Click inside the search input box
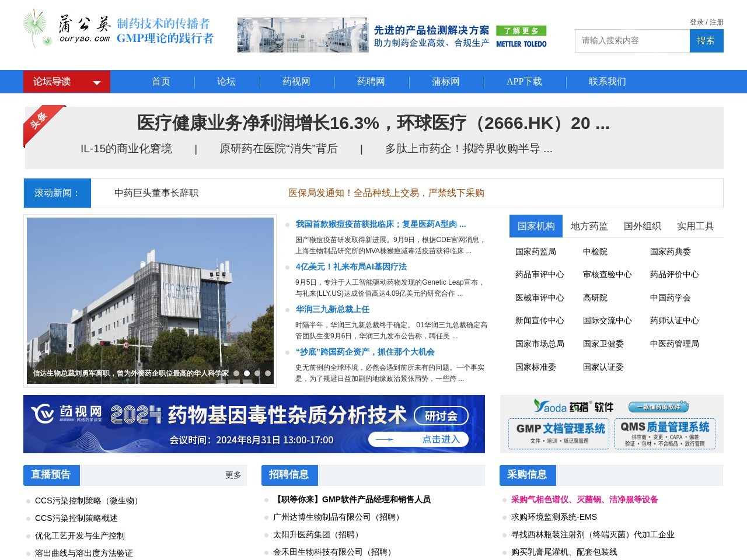 click(x=630, y=41)
